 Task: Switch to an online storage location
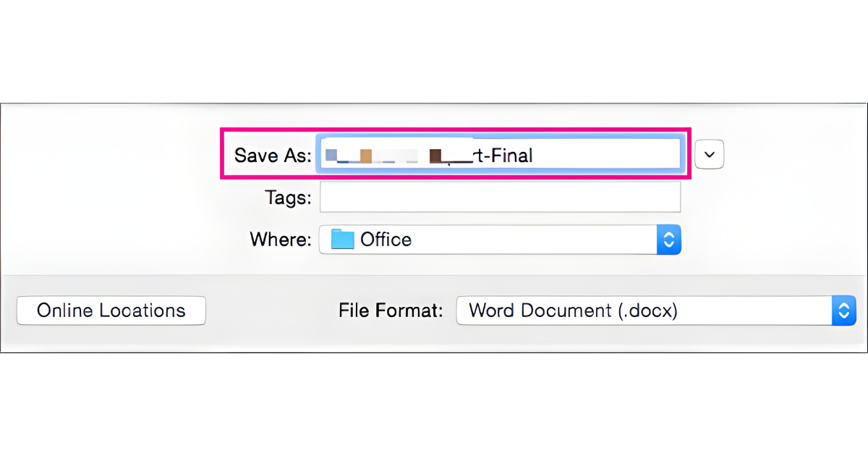click(111, 310)
